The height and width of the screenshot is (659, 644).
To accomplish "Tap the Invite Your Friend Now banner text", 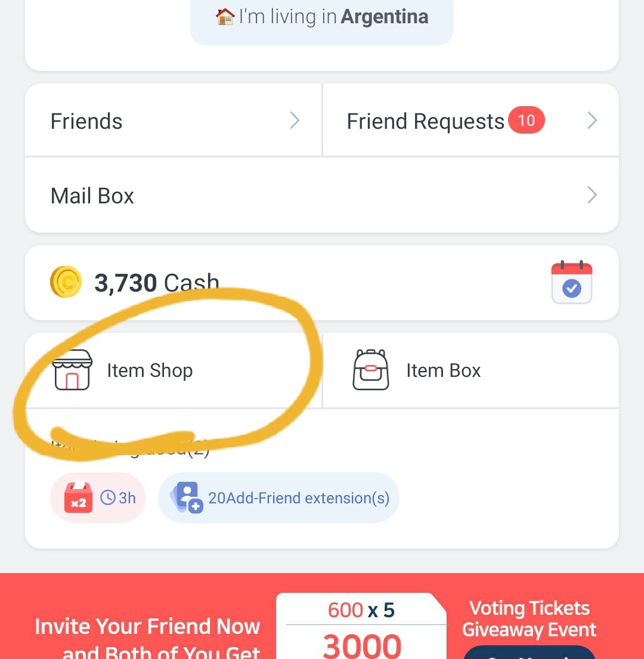I will click(x=147, y=627).
